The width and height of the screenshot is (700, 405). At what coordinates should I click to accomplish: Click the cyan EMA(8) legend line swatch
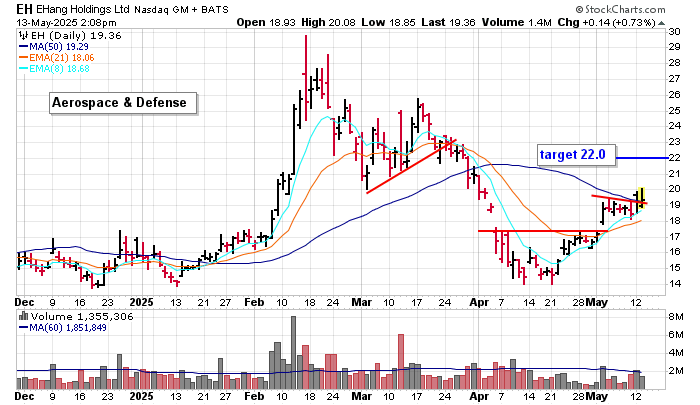23,69
